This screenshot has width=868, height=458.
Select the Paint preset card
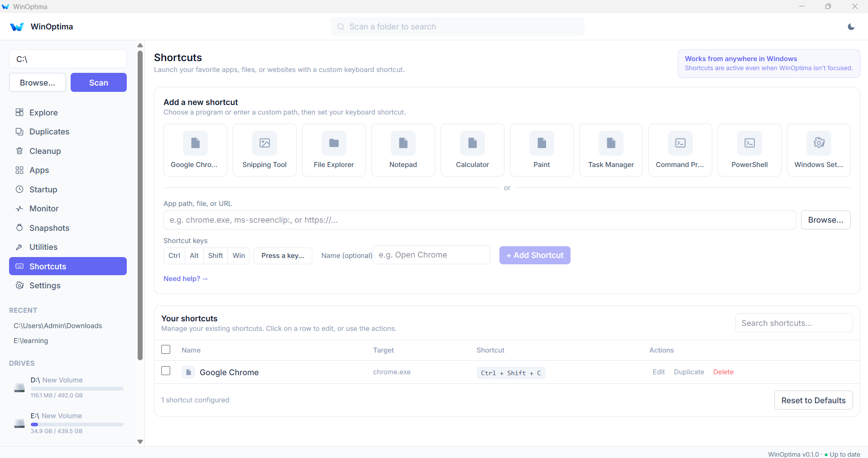(542, 150)
